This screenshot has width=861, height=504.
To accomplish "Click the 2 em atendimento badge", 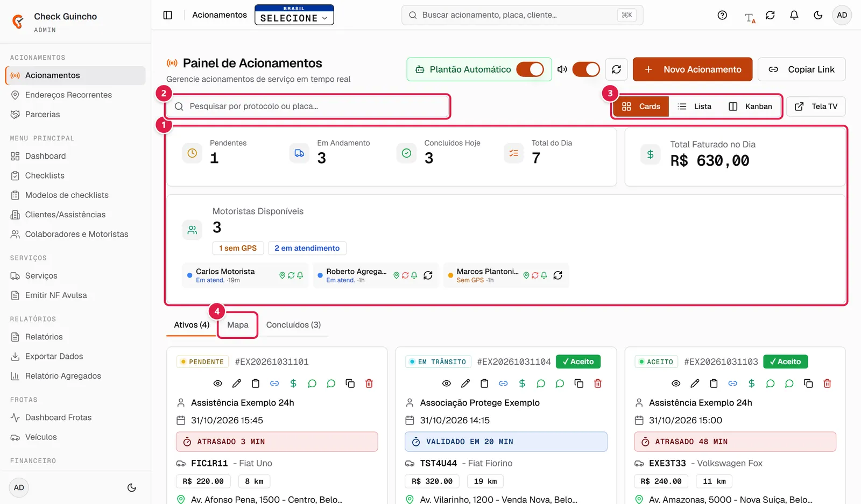I will pyautogui.click(x=307, y=248).
